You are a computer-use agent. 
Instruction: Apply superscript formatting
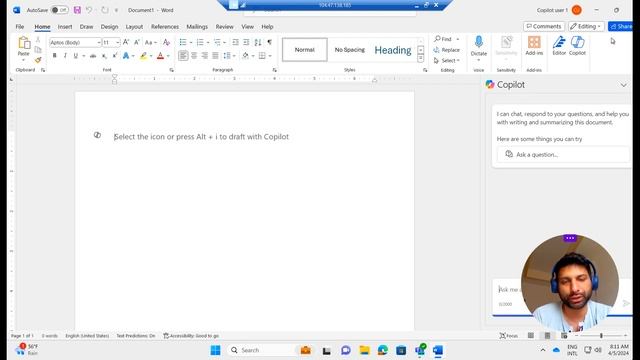115,56
